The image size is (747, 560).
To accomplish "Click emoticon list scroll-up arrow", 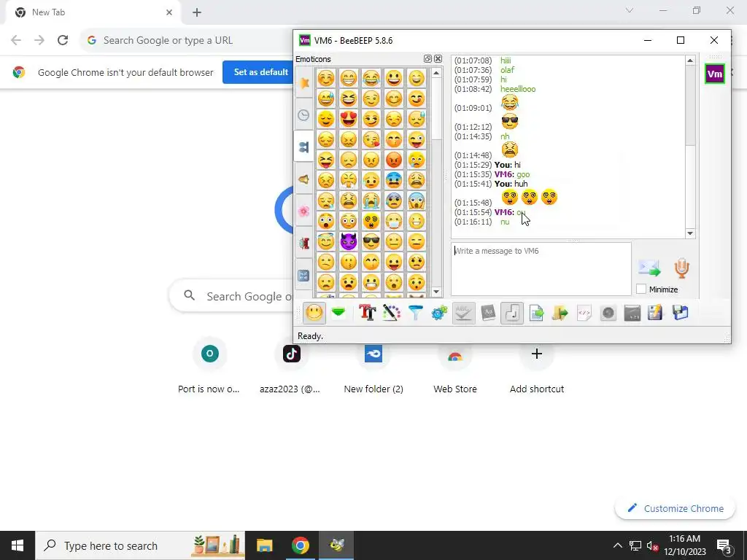I will click(x=436, y=73).
